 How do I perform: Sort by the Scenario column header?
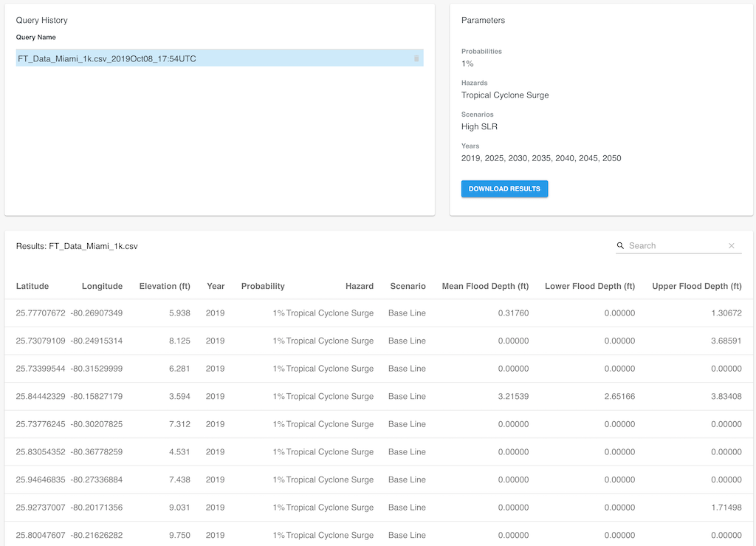pyautogui.click(x=408, y=286)
